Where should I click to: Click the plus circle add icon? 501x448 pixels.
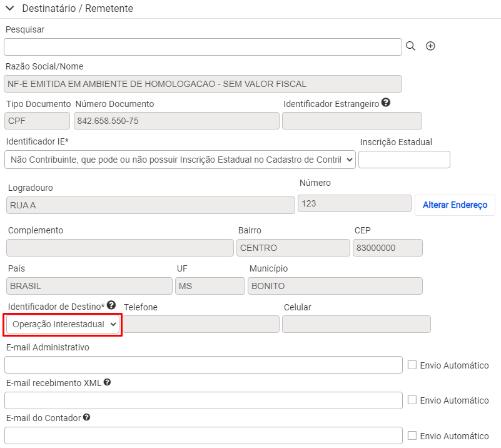[430, 46]
